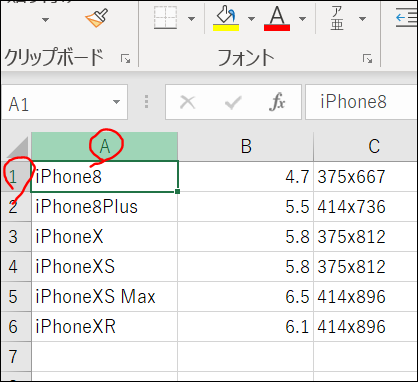Select row 1 header
The width and height of the screenshot is (418, 382).
click(16, 177)
